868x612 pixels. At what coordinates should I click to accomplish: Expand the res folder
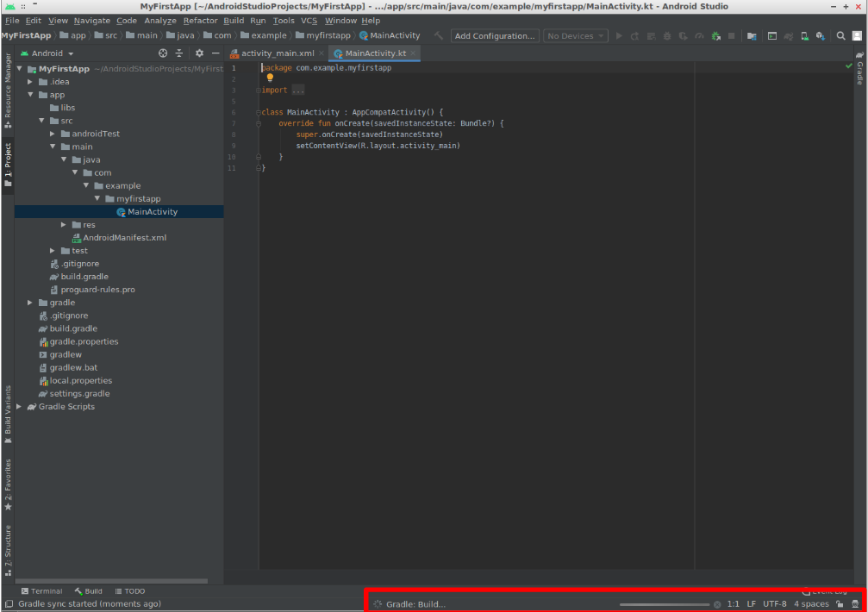pyautogui.click(x=63, y=225)
